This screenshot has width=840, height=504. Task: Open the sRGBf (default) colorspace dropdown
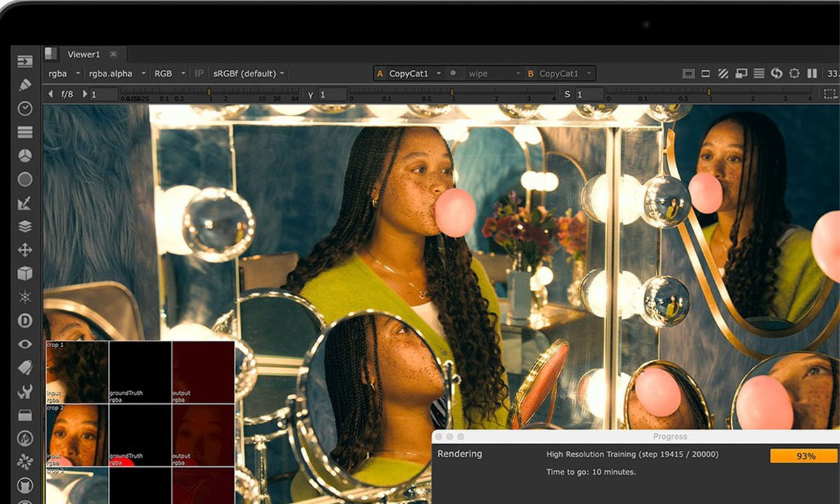pos(249,73)
